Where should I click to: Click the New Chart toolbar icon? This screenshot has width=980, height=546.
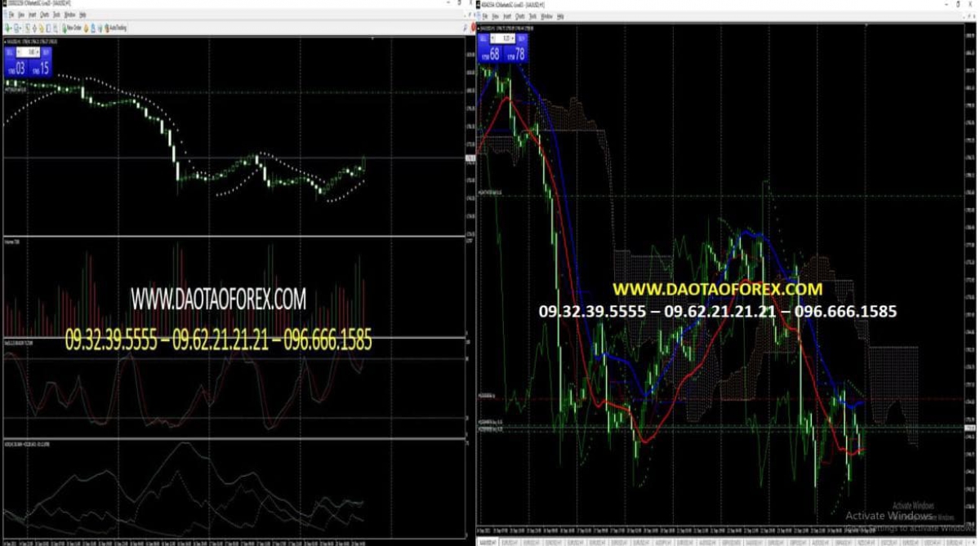pos(7,28)
